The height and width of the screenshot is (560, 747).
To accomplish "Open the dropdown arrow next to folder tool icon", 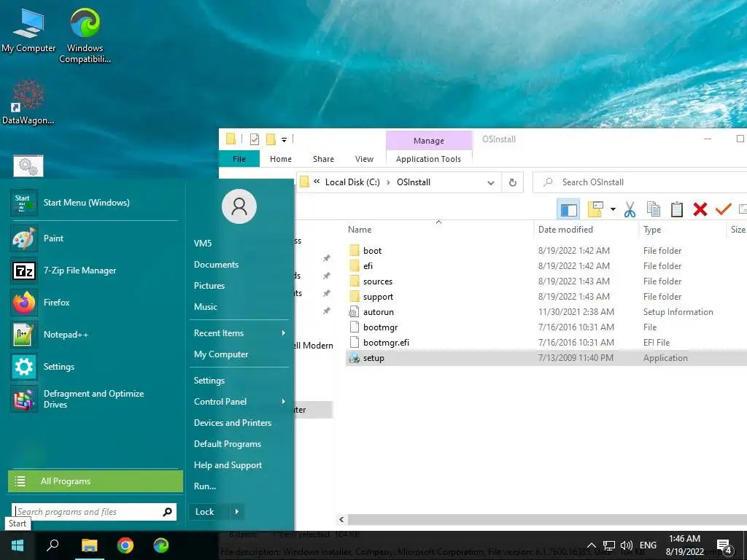I will point(613,209).
